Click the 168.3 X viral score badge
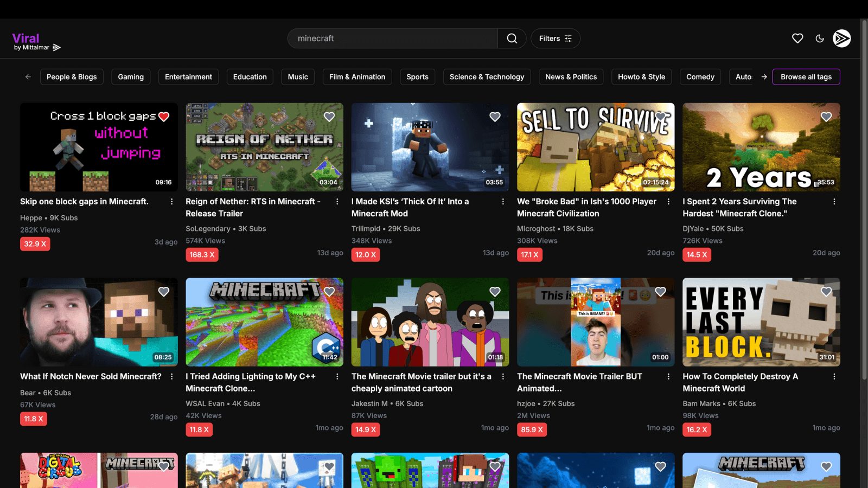Image resolution: width=868 pixels, height=488 pixels. [x=202, y=255]
